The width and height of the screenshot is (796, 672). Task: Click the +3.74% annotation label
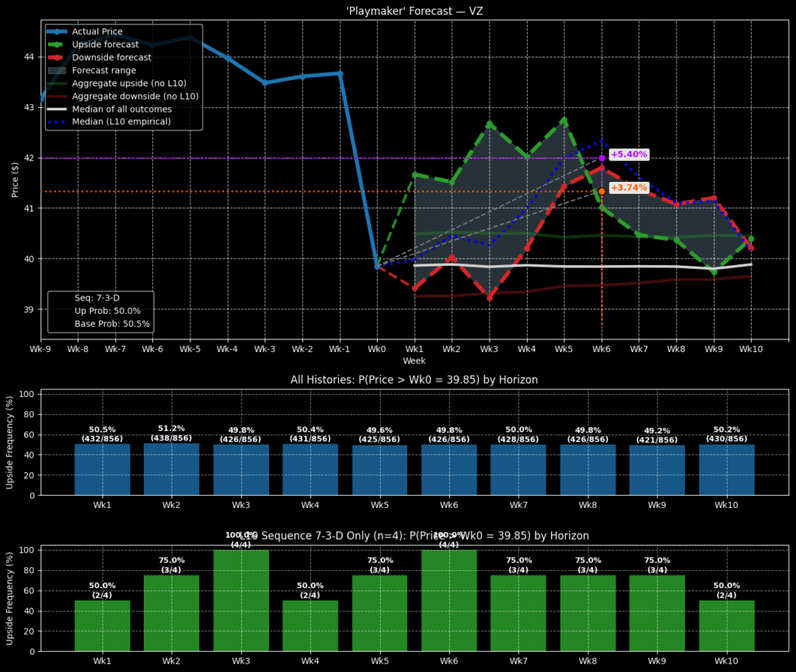click(x=629, y=188)
